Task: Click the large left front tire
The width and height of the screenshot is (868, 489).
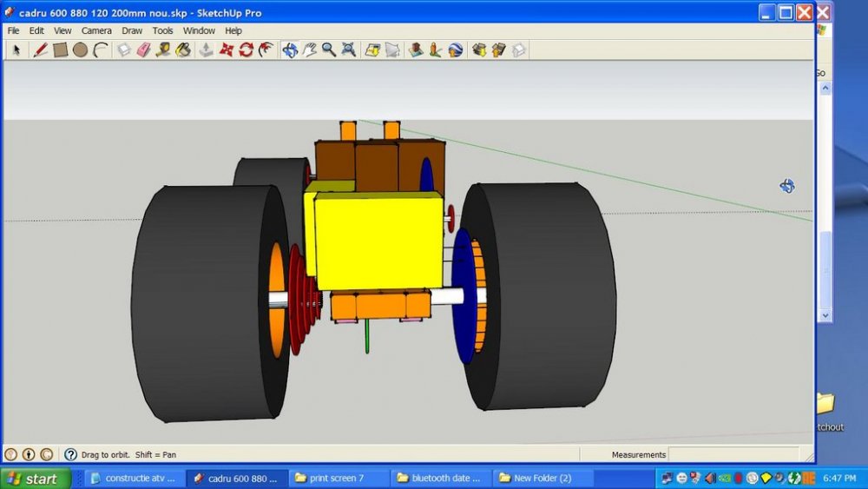Action: coord(210,303)
